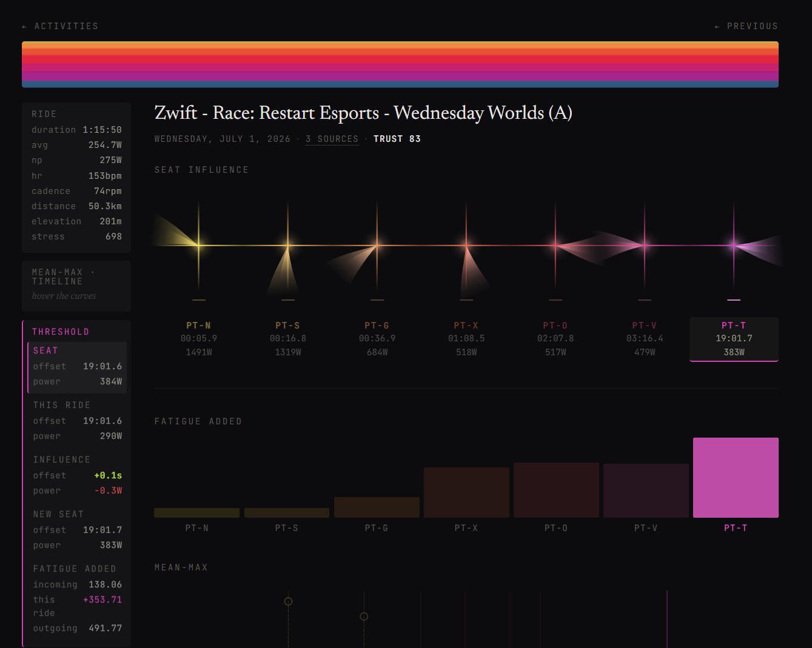812x648 pixels.
Task: Select the PT-O seat card
Action: pyautogui.click(x=555, y=339)
